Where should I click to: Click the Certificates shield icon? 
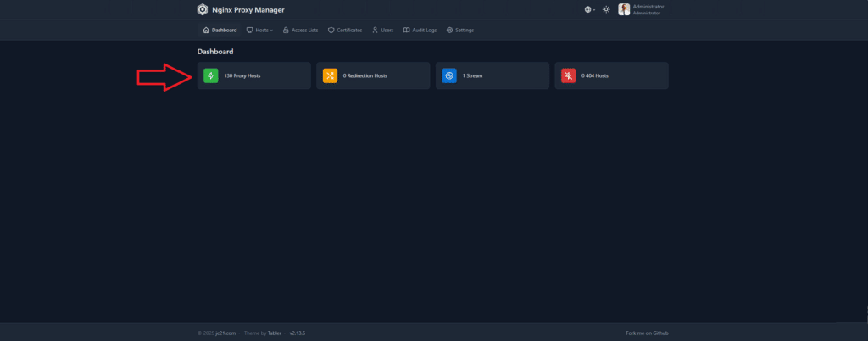click(331, 30)
